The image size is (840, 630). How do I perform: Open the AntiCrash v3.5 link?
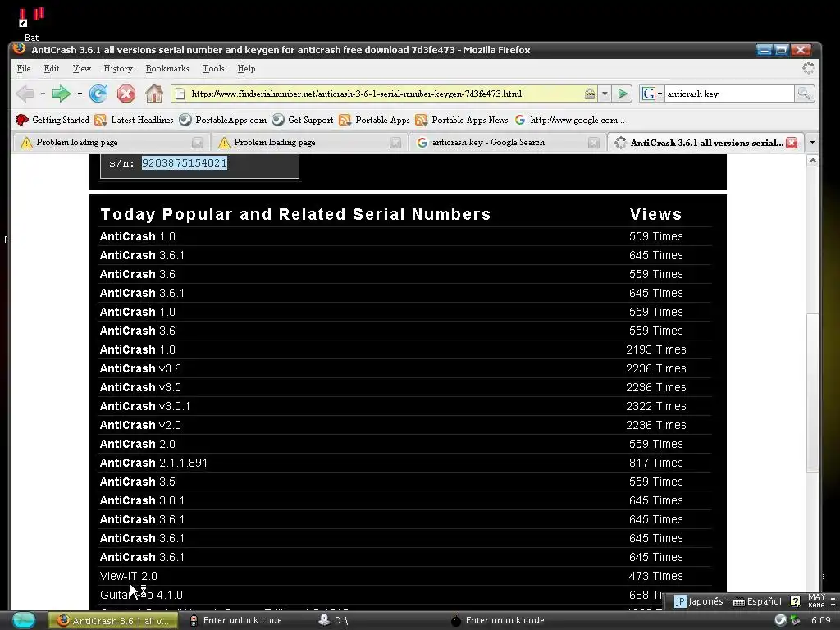[140, 387]
